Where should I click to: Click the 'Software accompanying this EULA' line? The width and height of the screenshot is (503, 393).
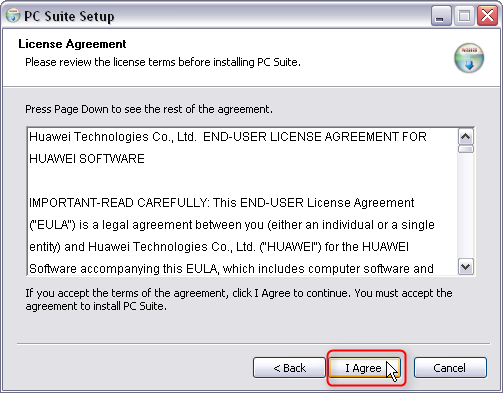pyautogui.click(x=231, y=269)
